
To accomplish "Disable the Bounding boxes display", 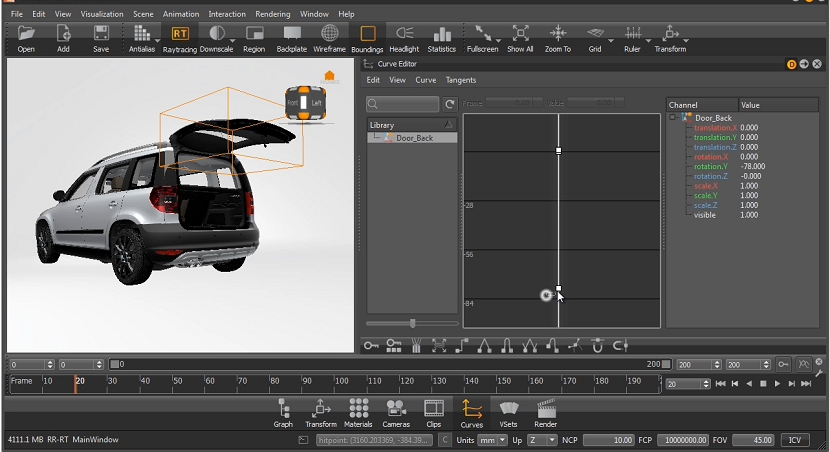I will click(x=367, y=35).
